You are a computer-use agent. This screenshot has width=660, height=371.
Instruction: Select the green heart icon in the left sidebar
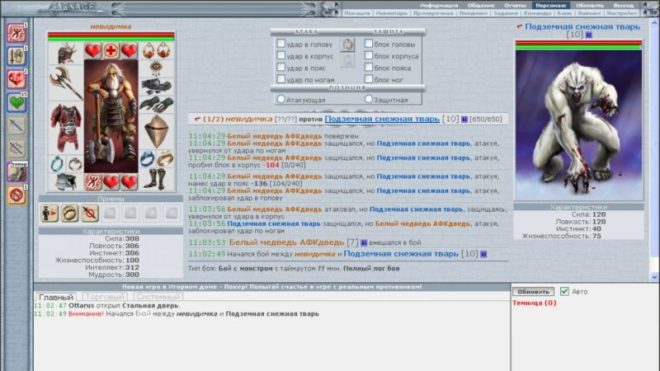(16, 102)
